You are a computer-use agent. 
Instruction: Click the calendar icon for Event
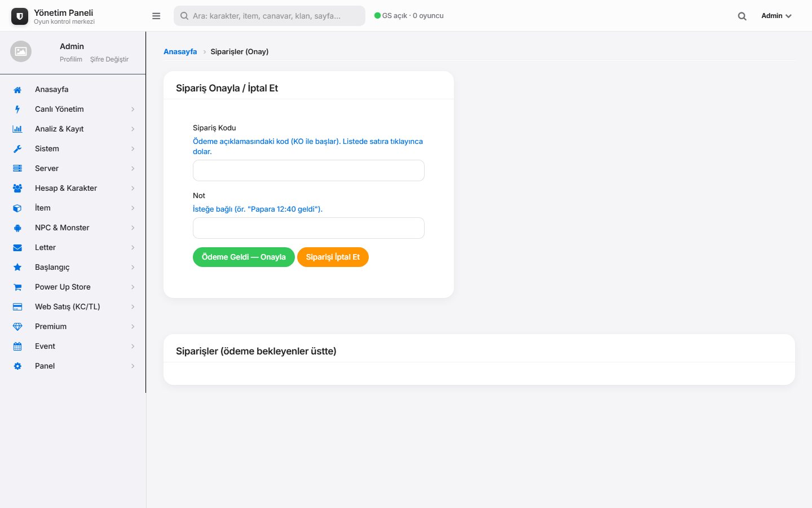coord(17,347)
